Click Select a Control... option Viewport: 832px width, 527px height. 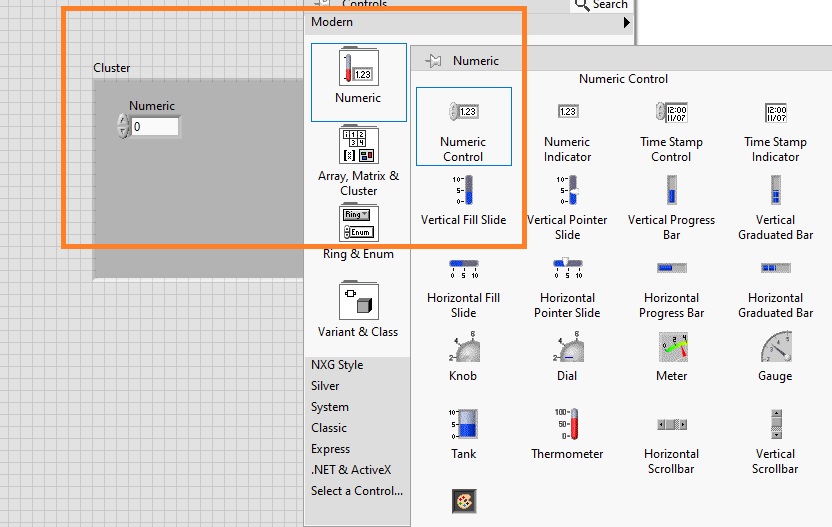357,491
